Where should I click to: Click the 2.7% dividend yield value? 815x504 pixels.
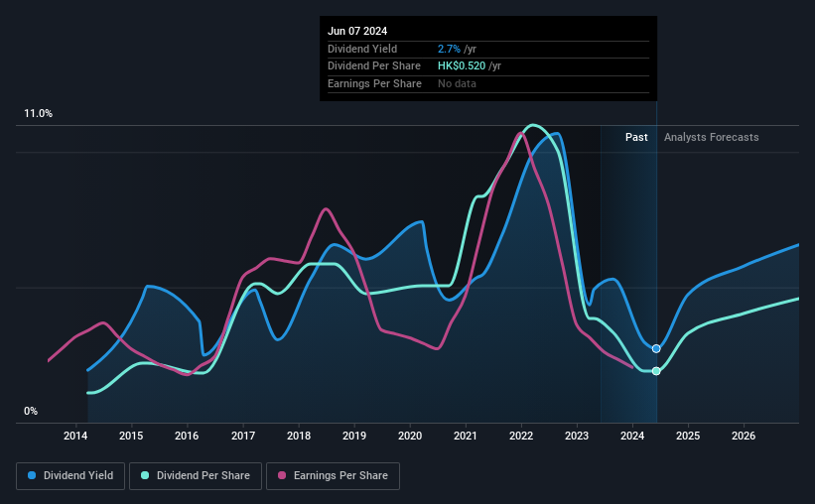449,49
